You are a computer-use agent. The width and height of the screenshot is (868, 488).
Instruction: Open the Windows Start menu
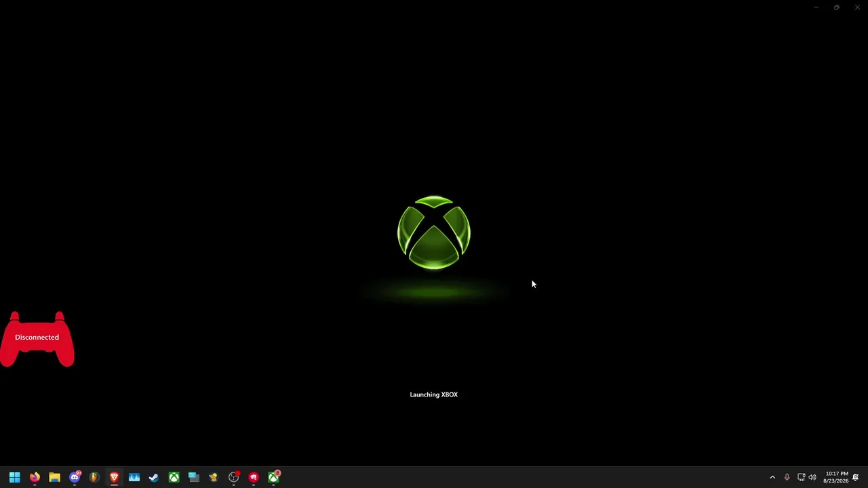click(x=15, y=477)
